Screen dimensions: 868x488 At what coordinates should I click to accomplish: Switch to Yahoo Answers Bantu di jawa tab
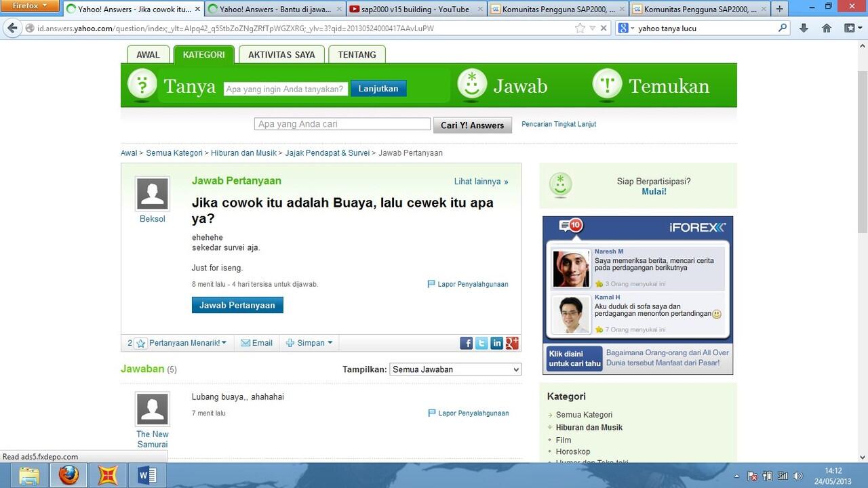pos(275,9)
